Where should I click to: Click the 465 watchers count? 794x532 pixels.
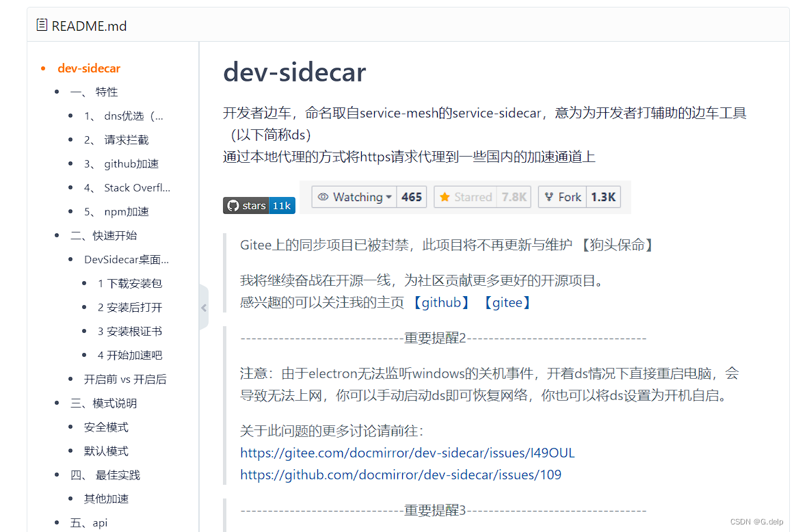[x=411, y=197]
